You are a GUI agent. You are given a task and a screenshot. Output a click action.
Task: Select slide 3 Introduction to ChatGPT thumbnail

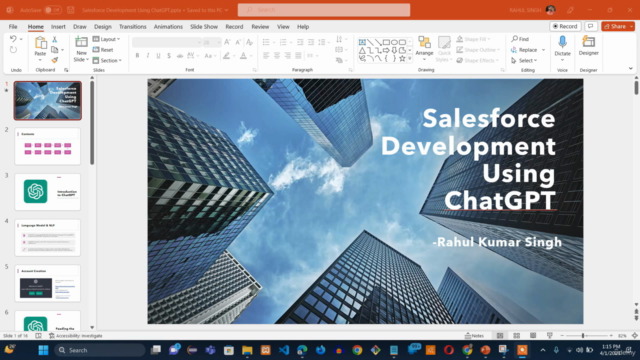[48, 191]
